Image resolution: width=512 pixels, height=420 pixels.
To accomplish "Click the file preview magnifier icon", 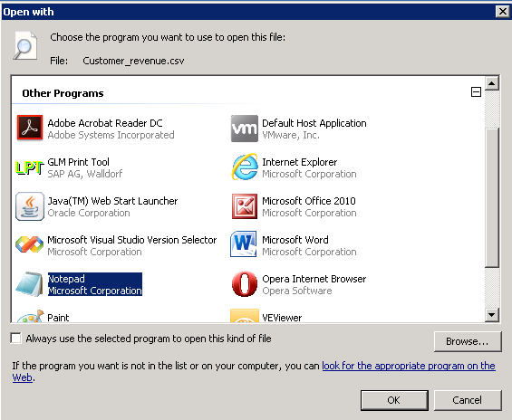I will coord(24,45).
